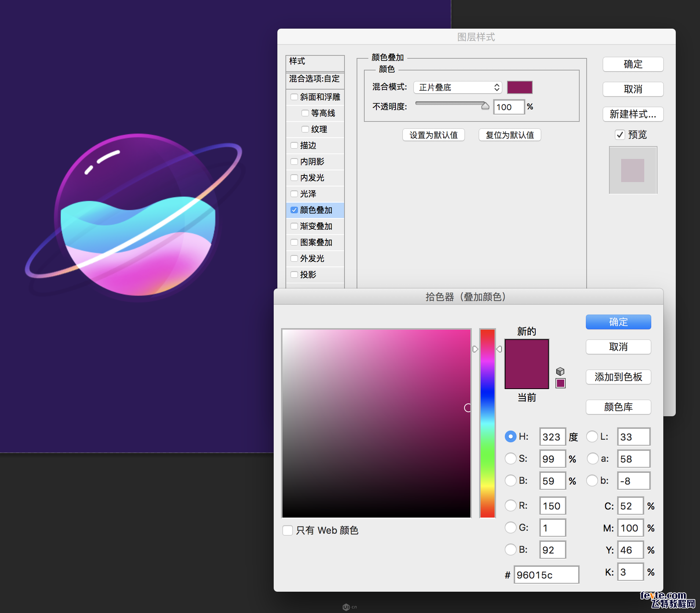Select the S saturation radio button

510,458
